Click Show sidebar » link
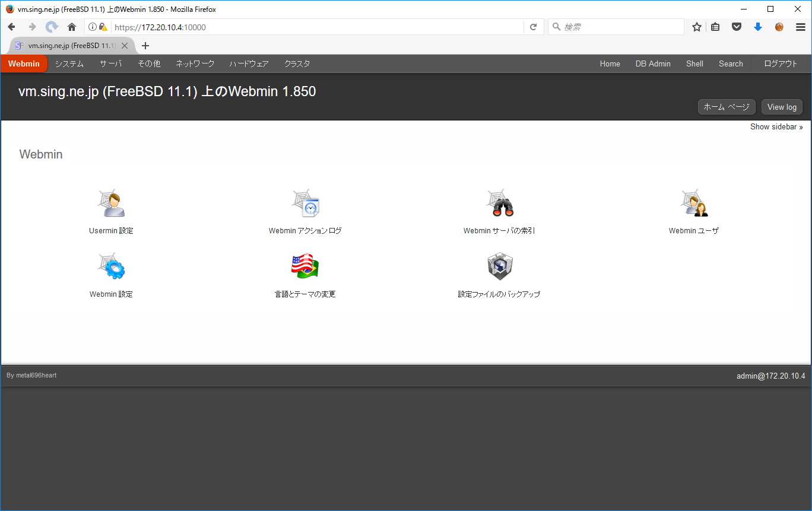812x511 pixels. click(x=776, y=126)
